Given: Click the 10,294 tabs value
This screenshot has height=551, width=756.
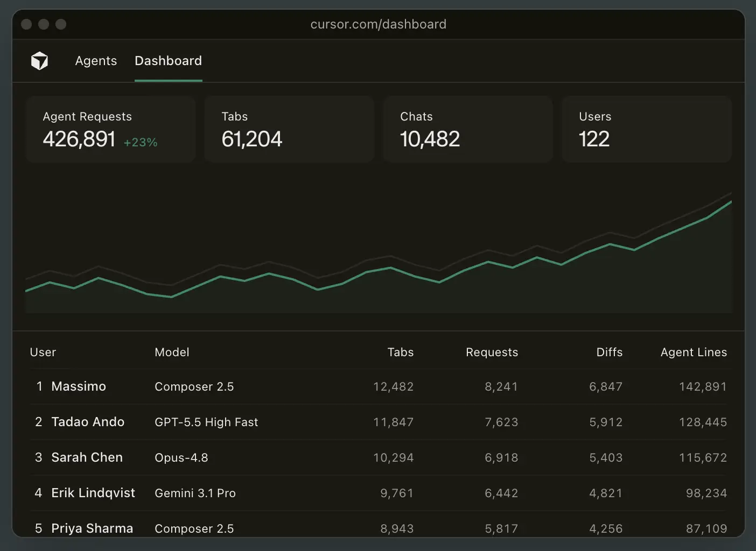Looking at the screenshot, I should tap(393, 458).
